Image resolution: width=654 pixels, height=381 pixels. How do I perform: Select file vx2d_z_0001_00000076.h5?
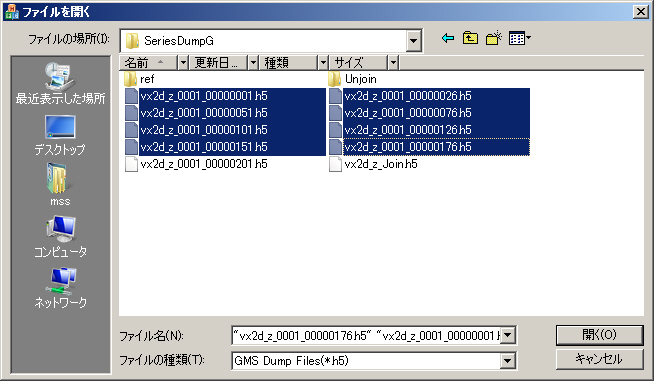[x=430, y=113]
